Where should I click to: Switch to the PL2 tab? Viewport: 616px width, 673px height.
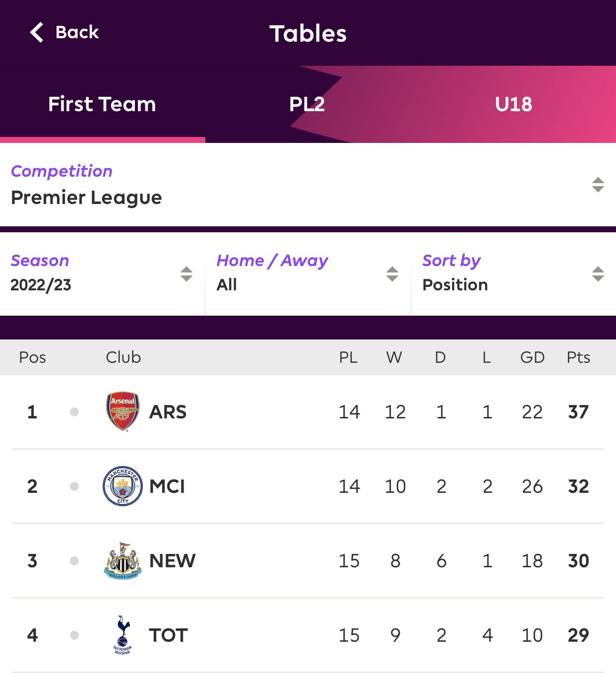click(x=307, y=104)
